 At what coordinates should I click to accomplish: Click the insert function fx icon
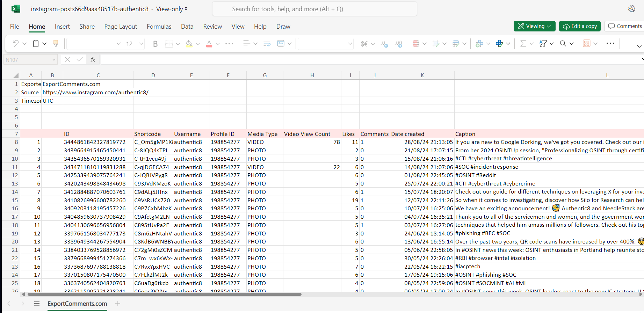[93, 59]
